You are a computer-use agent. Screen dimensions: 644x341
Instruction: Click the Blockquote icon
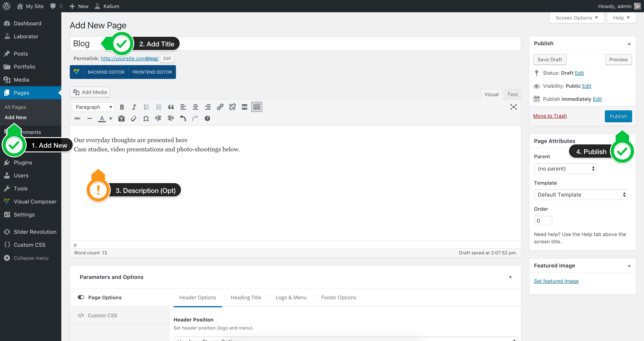170,107
